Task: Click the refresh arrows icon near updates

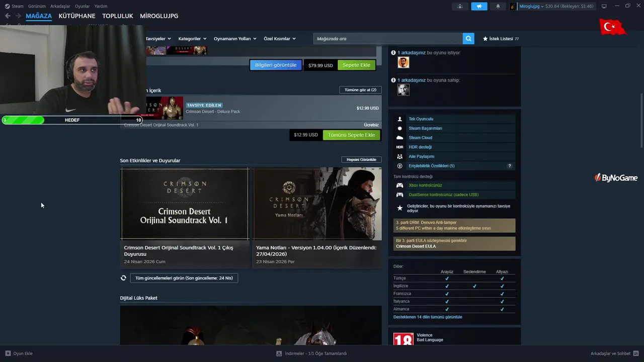Action: point(123,278)
